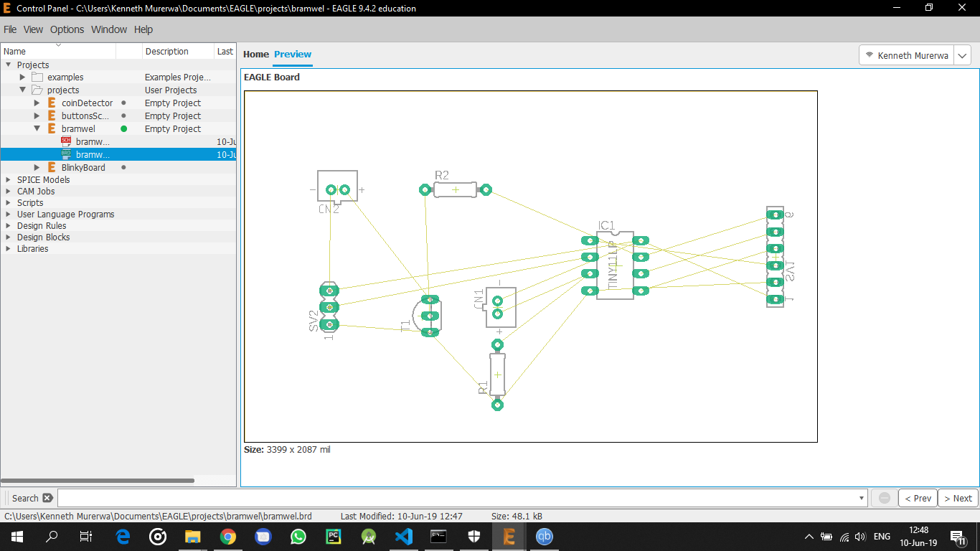
Task: Click the Prev search button
Action: click(918, 498)
